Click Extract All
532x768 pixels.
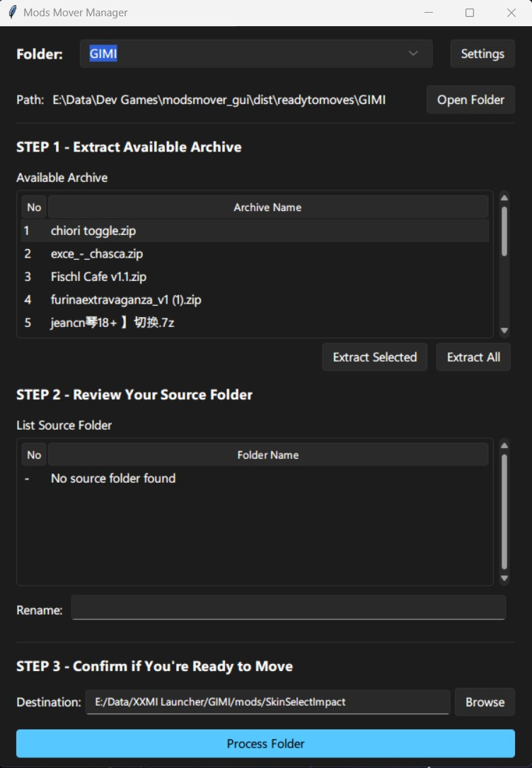(473, 357)
